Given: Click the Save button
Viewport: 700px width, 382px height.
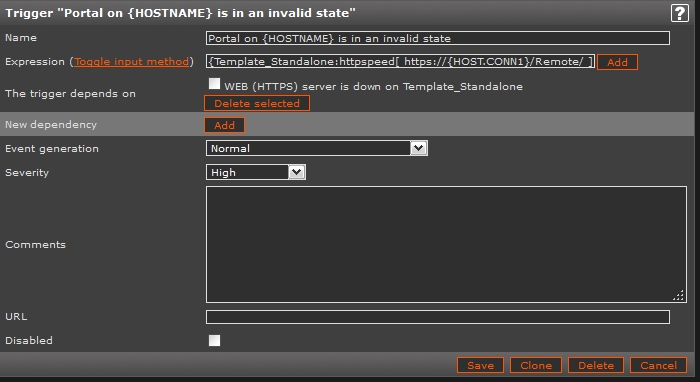Looking at the screenshot, I should 480,365.
